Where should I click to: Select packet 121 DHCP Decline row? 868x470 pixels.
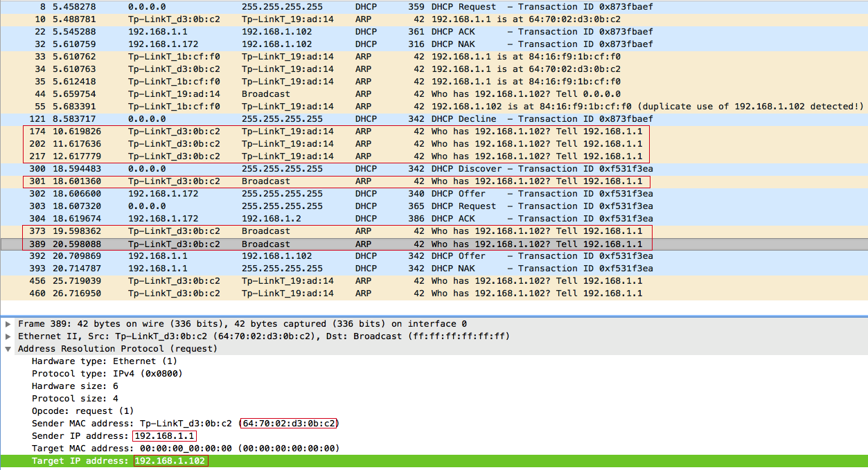click(434, 118)
